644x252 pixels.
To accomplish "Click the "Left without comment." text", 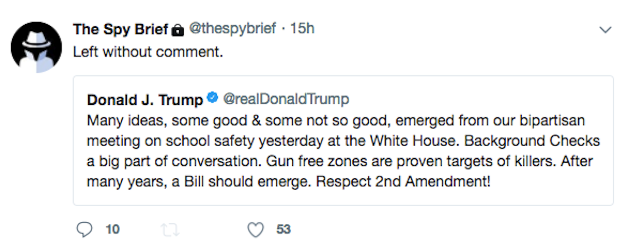I will pyautogui.click(x=148, y=52).
